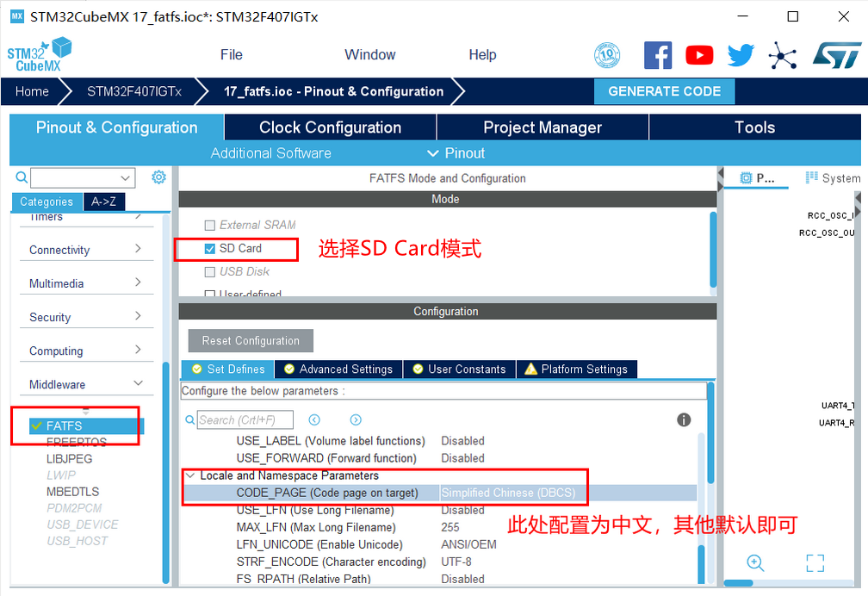868x596 pixels.
Task: Click the fit-to-screen frame icon
Action: [815, 563]
